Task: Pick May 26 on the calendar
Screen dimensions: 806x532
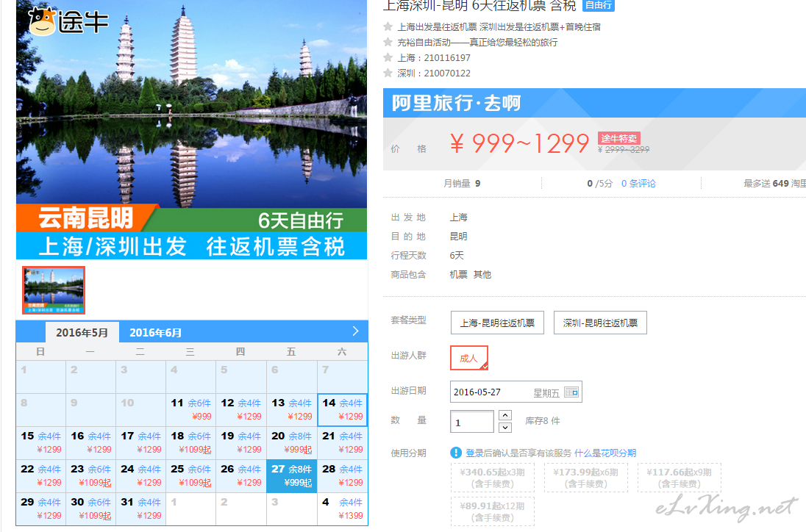Action: coord(241,476)
